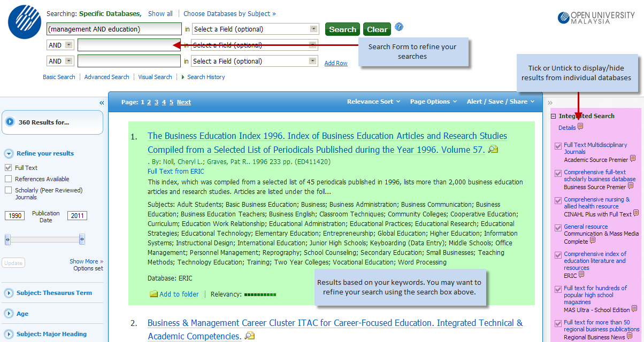This screenshot has width=644, height=342.
Task: Expand the Subject: Thesaurus Term facet
Action: click(9, 293)
